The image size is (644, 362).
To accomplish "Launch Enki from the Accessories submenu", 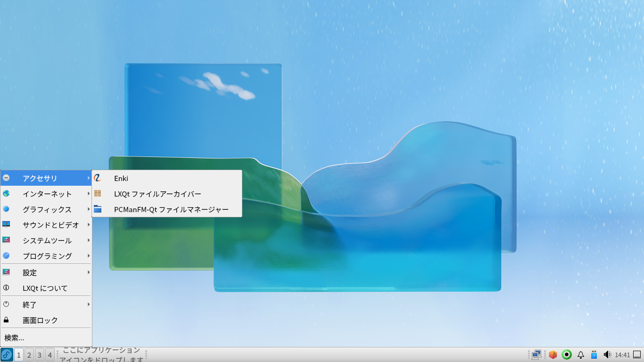I will (x=167, y=178).
